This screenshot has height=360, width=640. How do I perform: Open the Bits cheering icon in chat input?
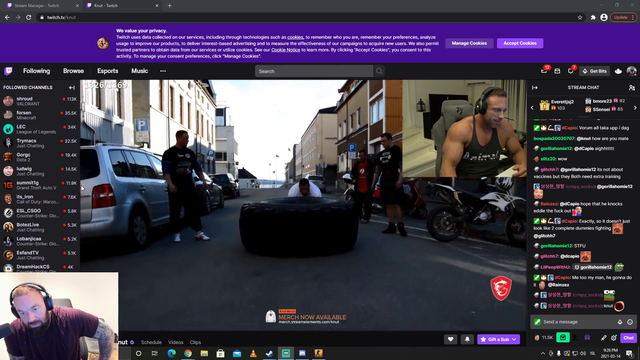pos(620,322)
